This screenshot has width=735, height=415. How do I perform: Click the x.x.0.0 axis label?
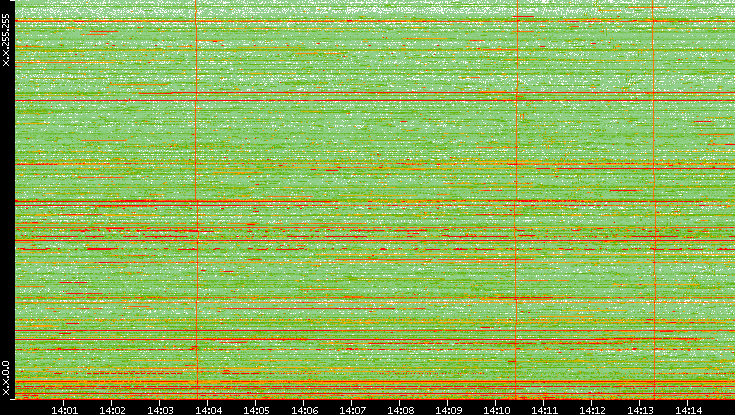click(x=6, y=378)
